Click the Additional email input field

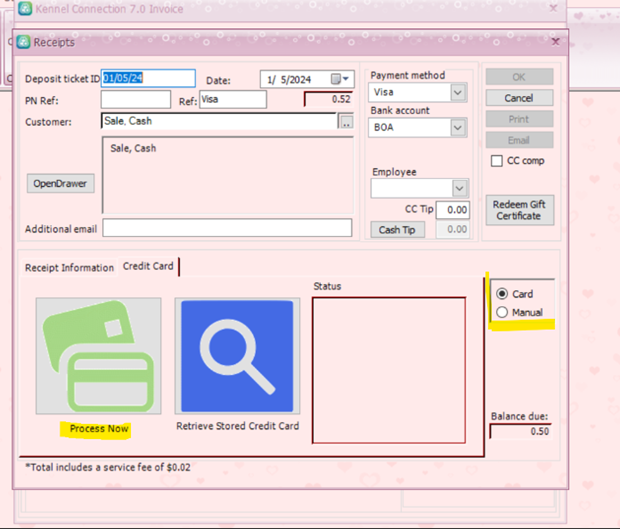click(227, 228)
